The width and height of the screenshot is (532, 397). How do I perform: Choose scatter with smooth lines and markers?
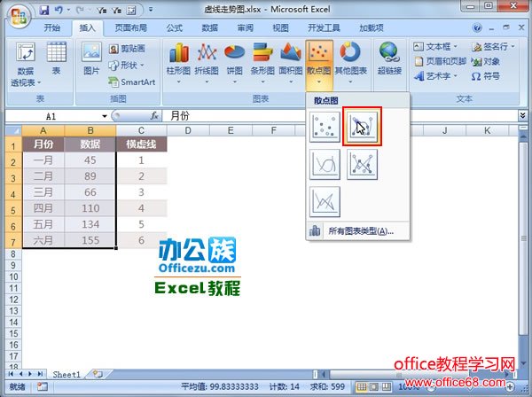(363, 127)
